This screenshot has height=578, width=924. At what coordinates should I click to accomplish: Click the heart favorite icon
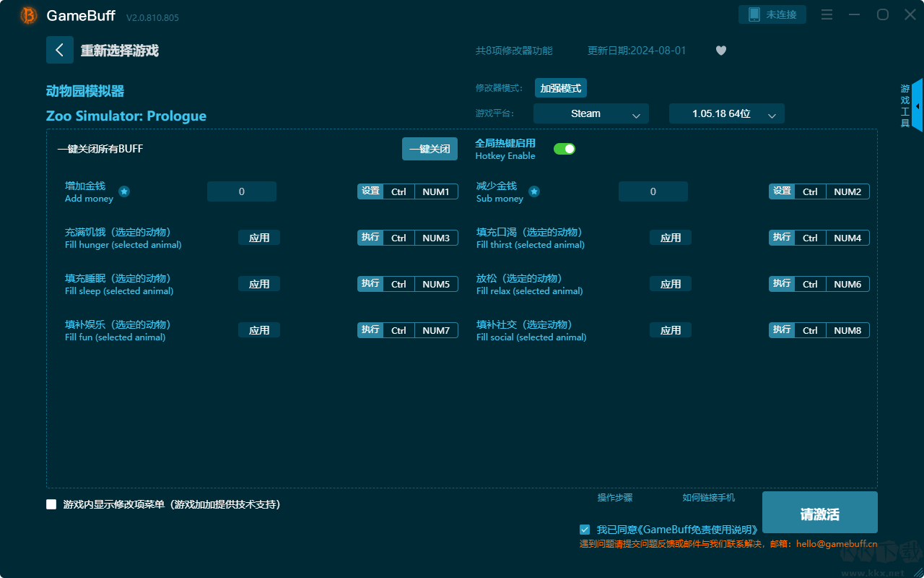pos(721,51)
